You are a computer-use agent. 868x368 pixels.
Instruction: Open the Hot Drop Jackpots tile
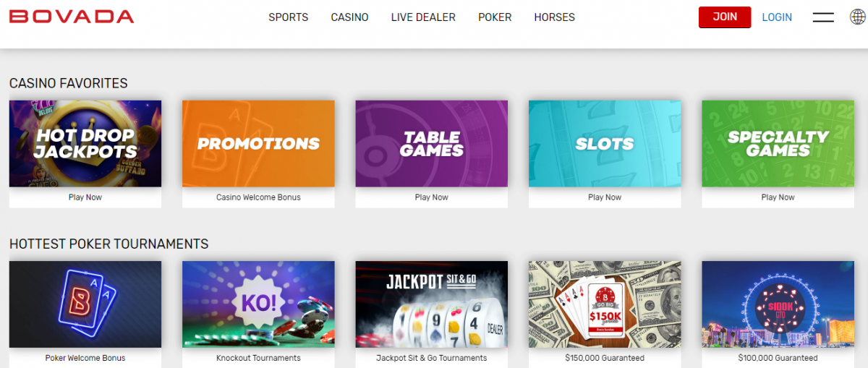click(85, 144)
